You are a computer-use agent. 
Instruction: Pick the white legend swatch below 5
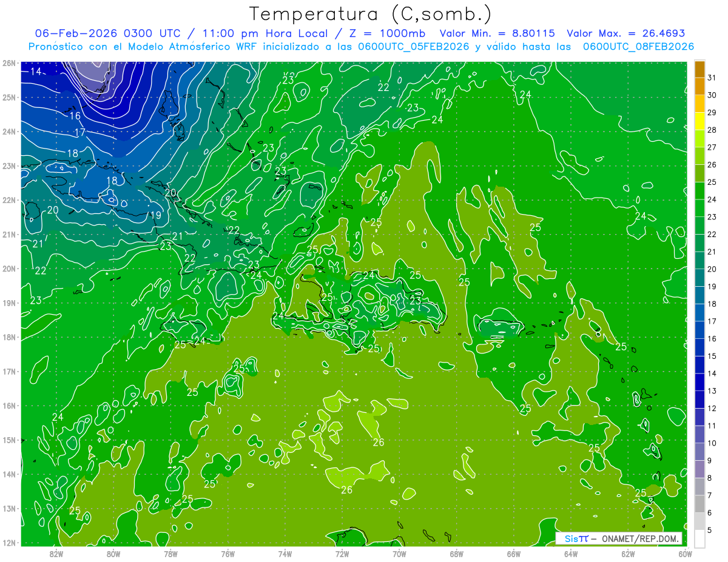(x=699, y=538)
